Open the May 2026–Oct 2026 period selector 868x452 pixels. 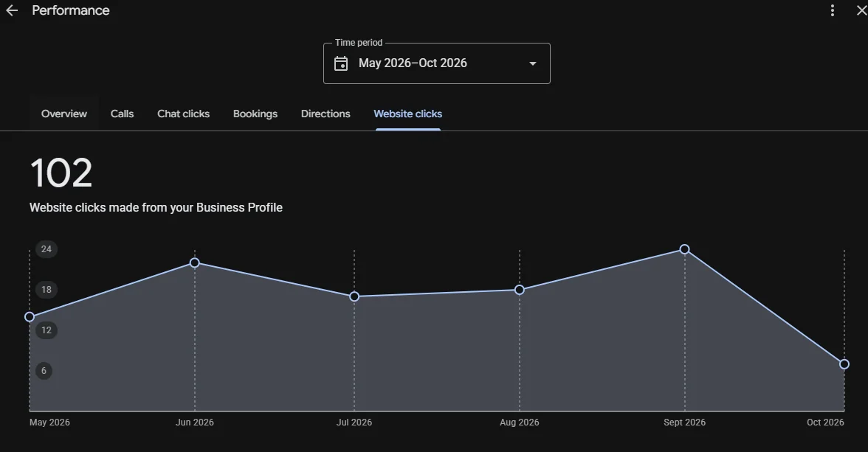pos(437,63)
